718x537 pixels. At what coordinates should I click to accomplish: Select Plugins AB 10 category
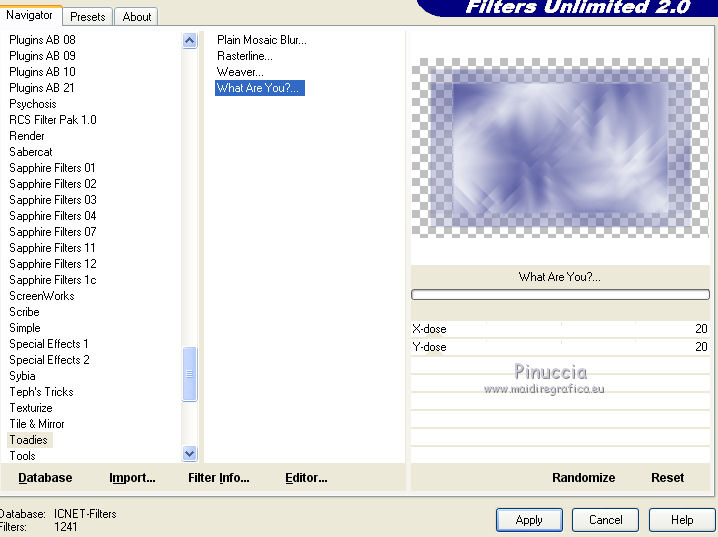(42, 72)
